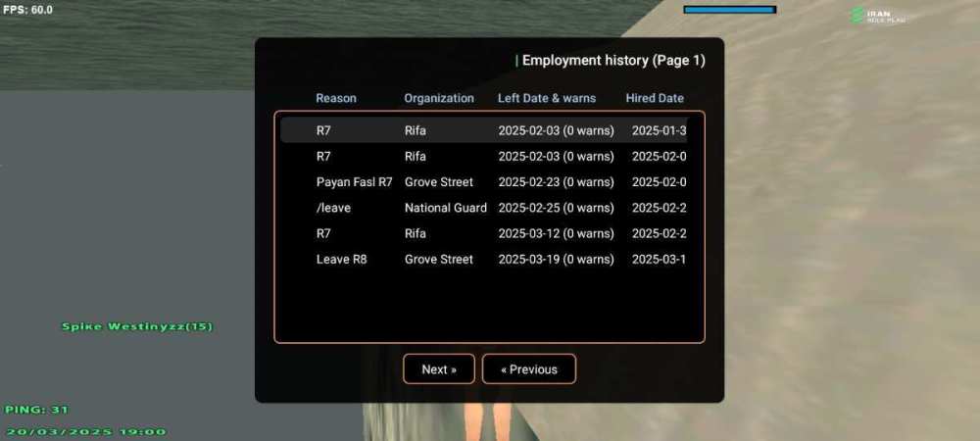Click the 2025-02-25 (0 warns) cell

click(x=557, y=208)
